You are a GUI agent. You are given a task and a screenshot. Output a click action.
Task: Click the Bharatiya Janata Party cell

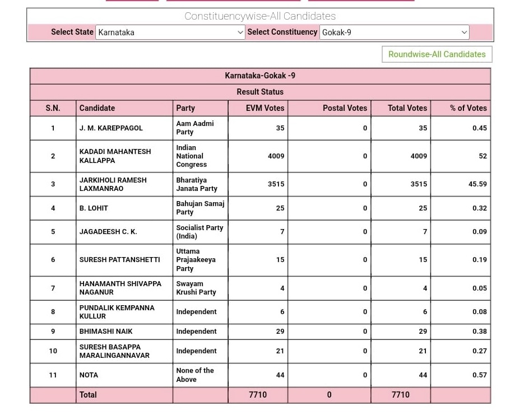point(196,184)
